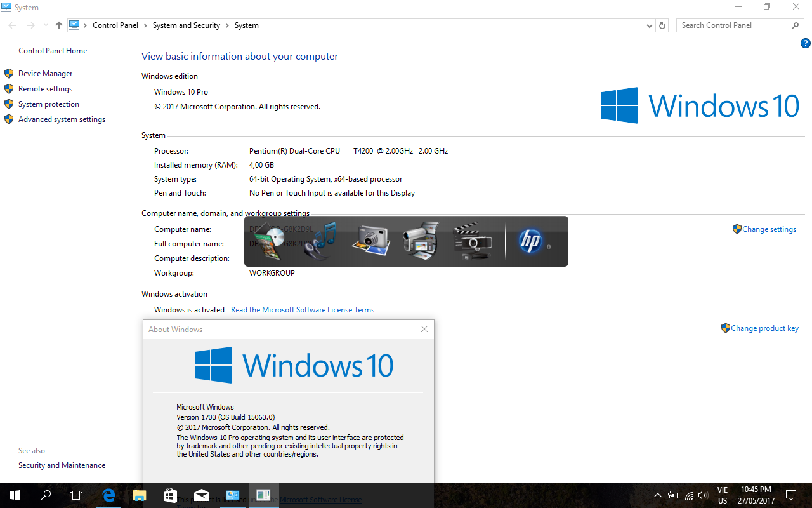Click the System and Security breadcrumb
The image size is (812, 508).
(x=187, y=25)
